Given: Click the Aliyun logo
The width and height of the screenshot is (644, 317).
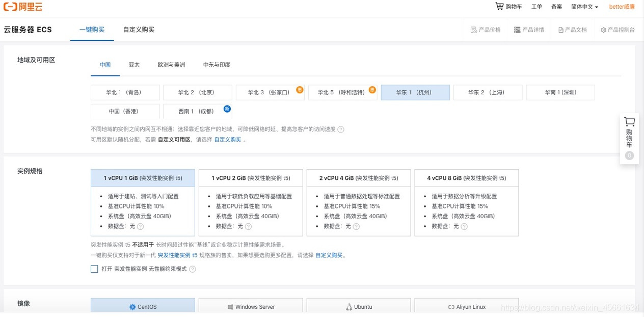Looking at the screenshot, I should point(23,7).
